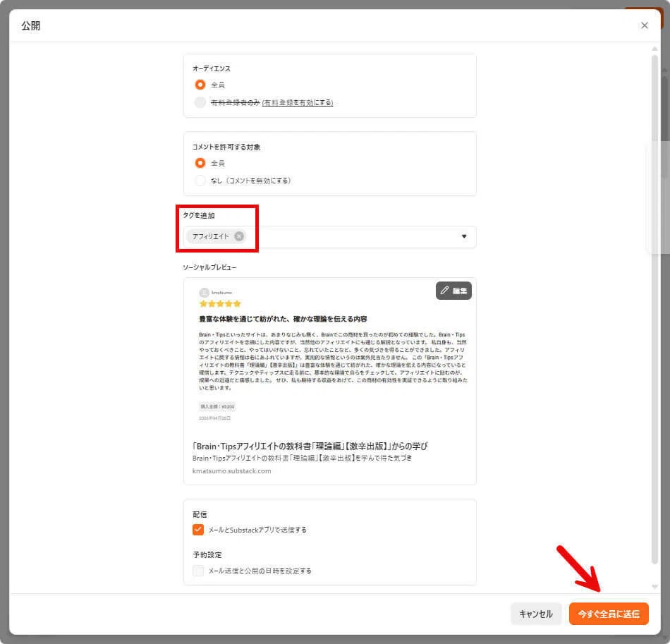
Task: Click the dialog's vertical scrollbar
Action: click(654, 310)
